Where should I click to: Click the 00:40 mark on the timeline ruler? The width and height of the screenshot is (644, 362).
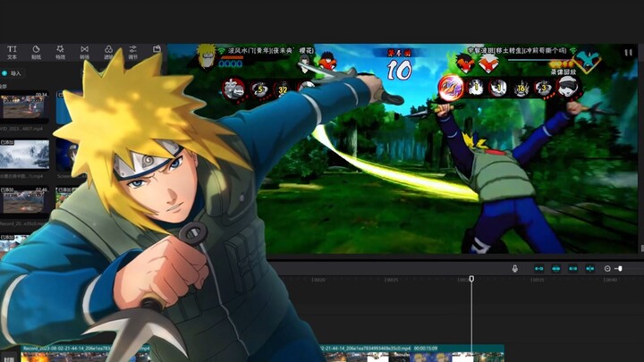coord(610,280)
